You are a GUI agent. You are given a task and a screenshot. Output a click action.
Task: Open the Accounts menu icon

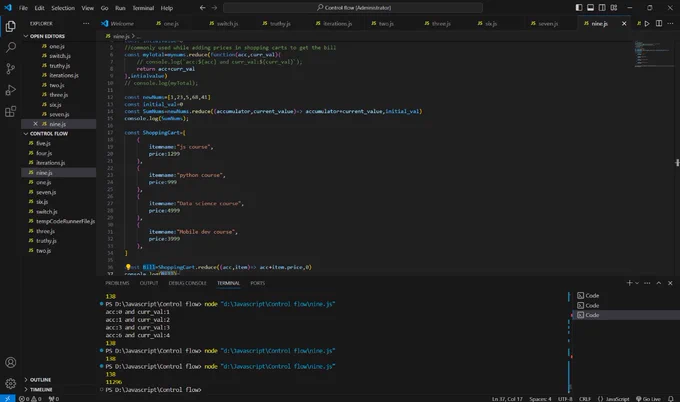[10, 362]
